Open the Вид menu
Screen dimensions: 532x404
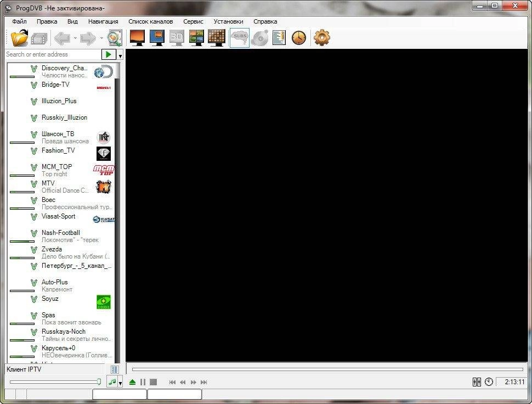point(72,21)
